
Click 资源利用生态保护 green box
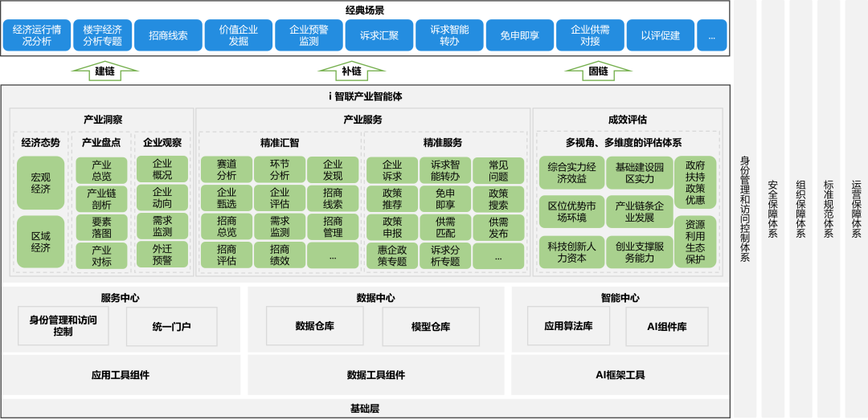click(695, 242)
